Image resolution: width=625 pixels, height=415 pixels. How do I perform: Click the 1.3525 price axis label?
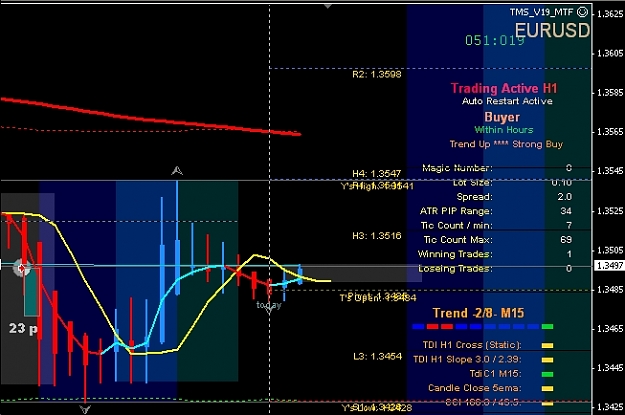click(x=610, y=211)
